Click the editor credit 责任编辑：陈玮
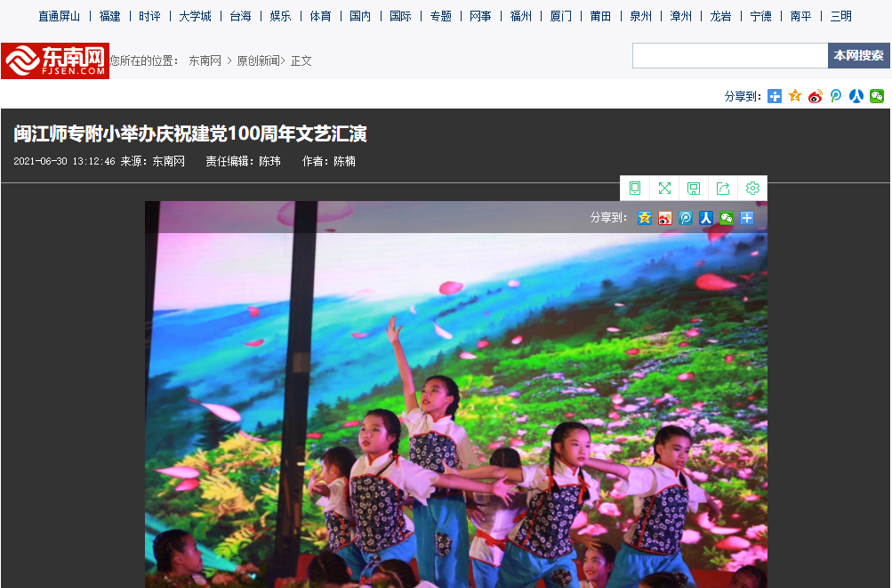Image resolution: width=892 pixels, height=588 pixels. (243, 162)
